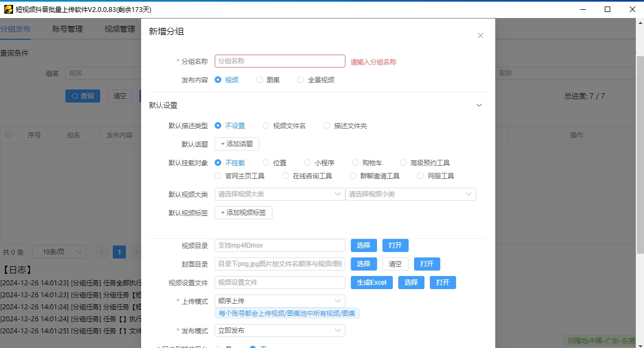Click 选择 button for 视频目录
The image size is (644, 348).
(363, 245)
